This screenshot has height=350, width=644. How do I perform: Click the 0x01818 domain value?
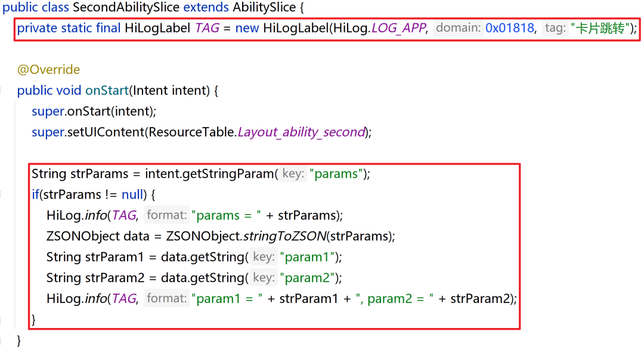510,28
